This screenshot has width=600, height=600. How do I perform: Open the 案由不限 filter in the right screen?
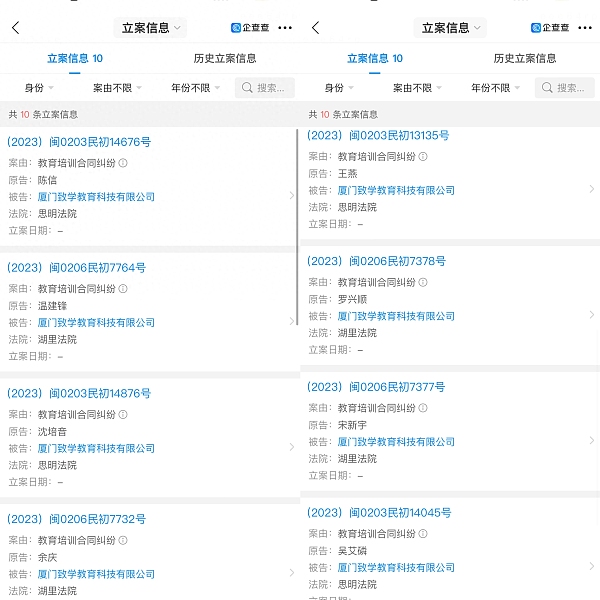pos(417,88)
